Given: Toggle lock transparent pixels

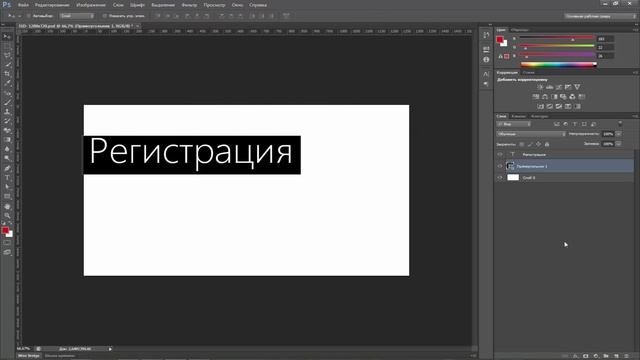Looking at the screenshot, I should pos(522,144).
